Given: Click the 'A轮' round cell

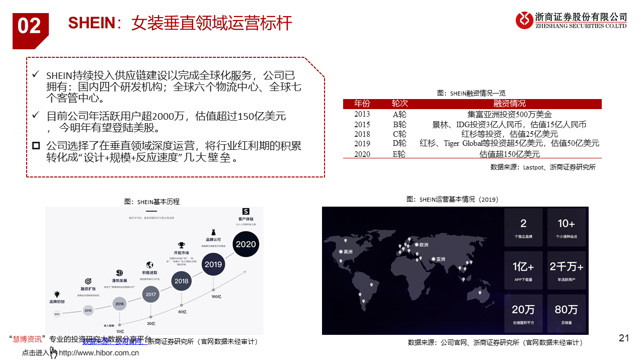Looking at the screenshot, I should [399, 115].
